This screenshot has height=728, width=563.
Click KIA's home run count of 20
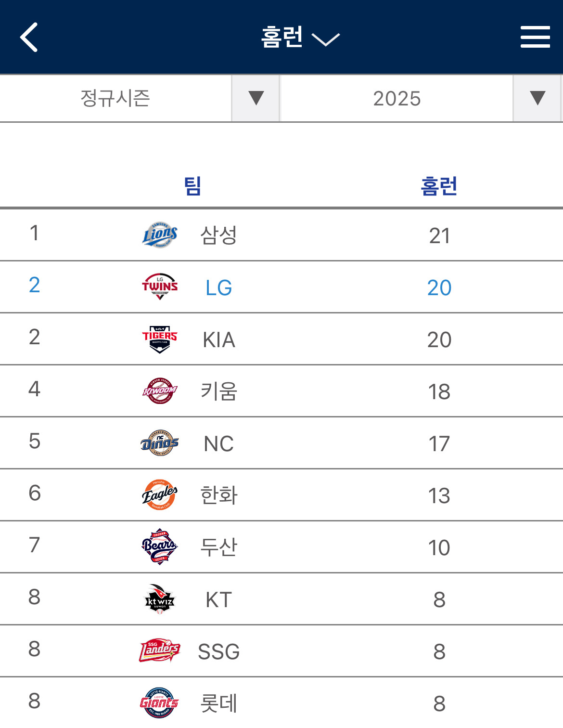439,340
